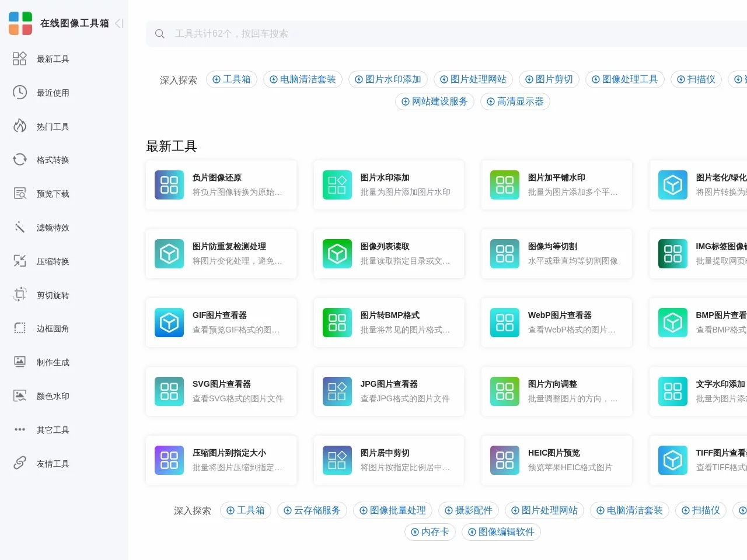The height and width of the screenshot is (560, 747).
Task: Select the 制作生成 image icon
Action: pyautogui.click(x=19, y=362)
